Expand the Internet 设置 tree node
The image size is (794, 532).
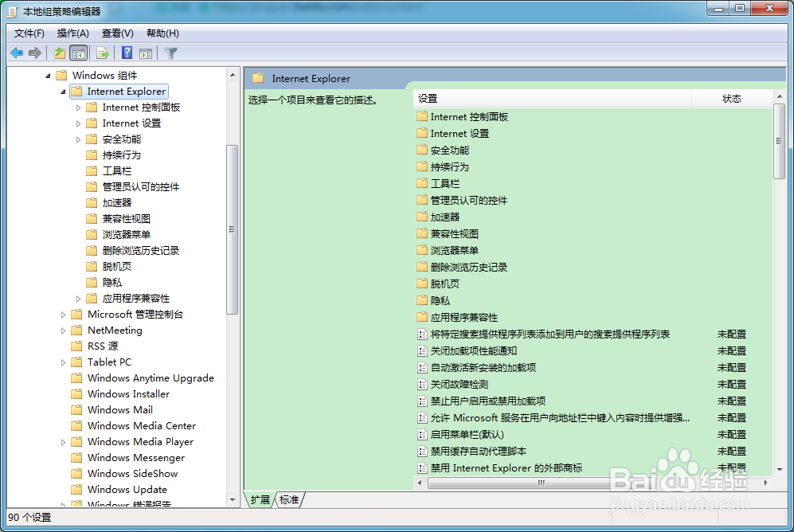click(x=78, y=123)
